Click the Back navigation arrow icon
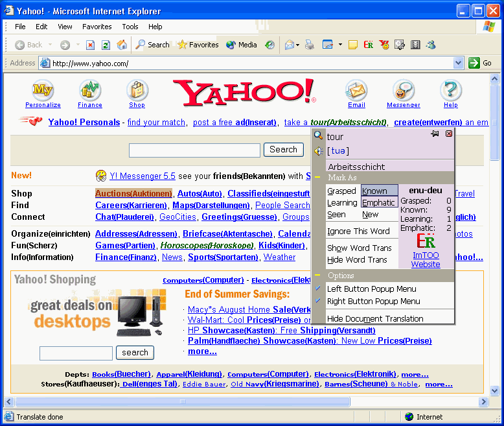This screenshot has height=426, width=504. 19,45
